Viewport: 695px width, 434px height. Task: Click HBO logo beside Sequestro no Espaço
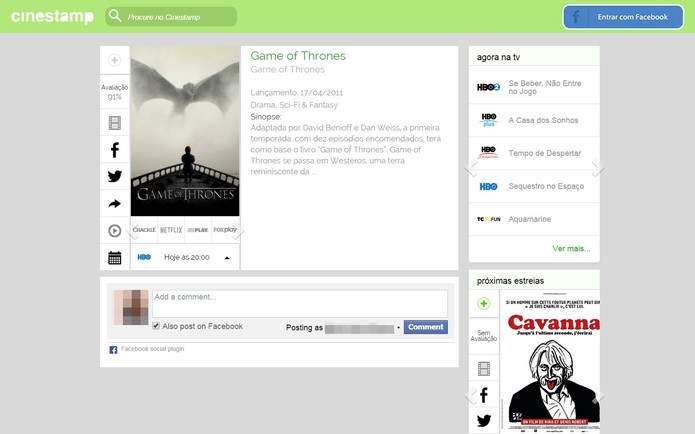[x=488, y=187]
